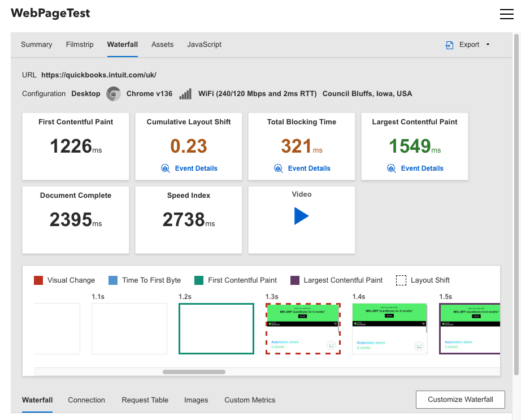Open the Assets tab
This screenshot has height=420, width=530.
162,44
